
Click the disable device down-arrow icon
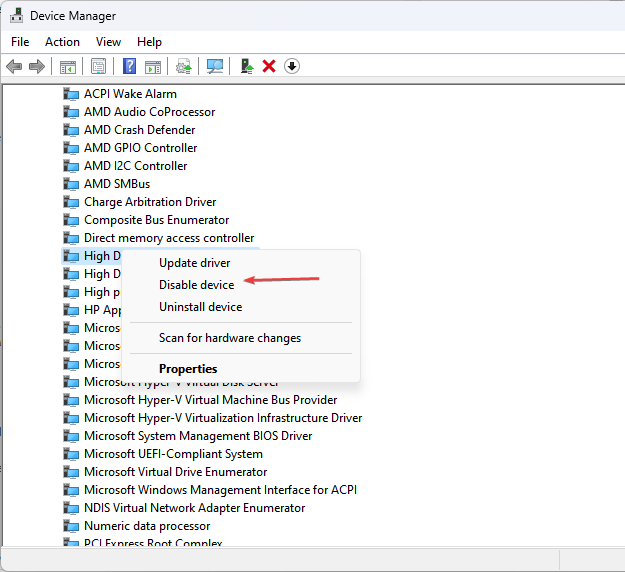(292, 66)
